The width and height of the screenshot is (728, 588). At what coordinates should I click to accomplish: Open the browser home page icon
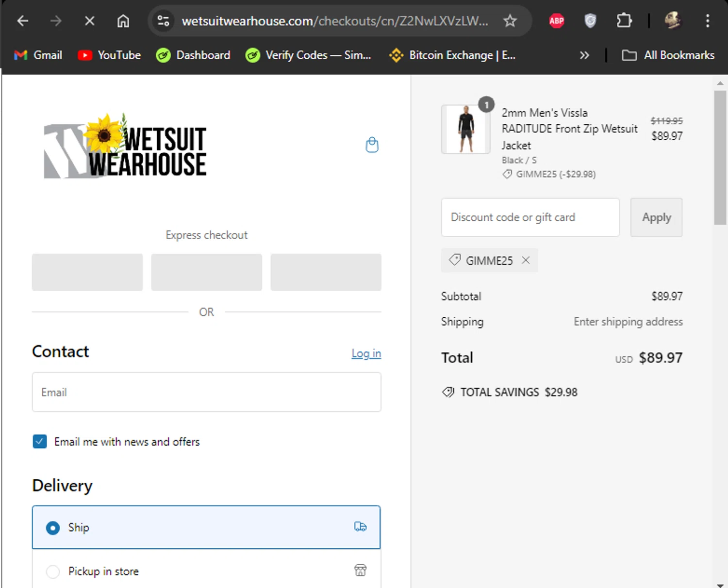click(x=123, y=21)
